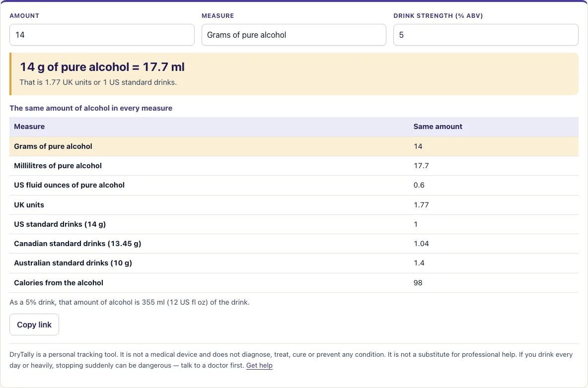588x388 pixels.
Task: Click the value 1.4 for Australian drinks
Action: 419,263
